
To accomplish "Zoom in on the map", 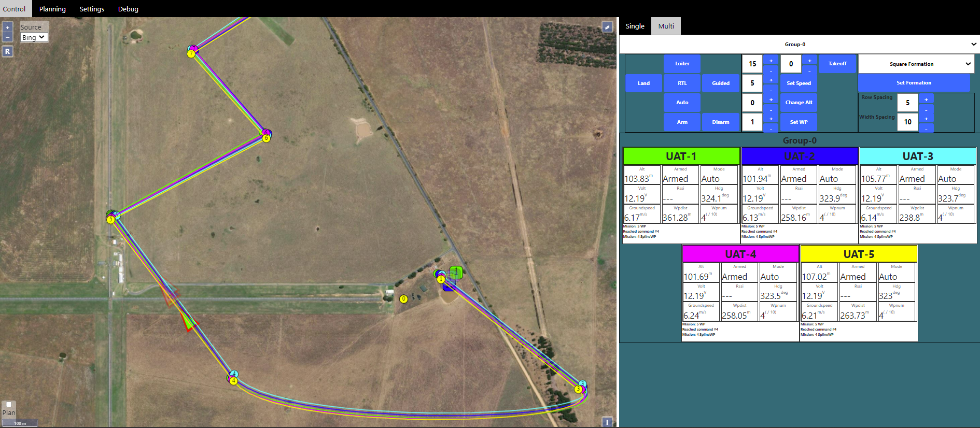I will tap(7, 27).
